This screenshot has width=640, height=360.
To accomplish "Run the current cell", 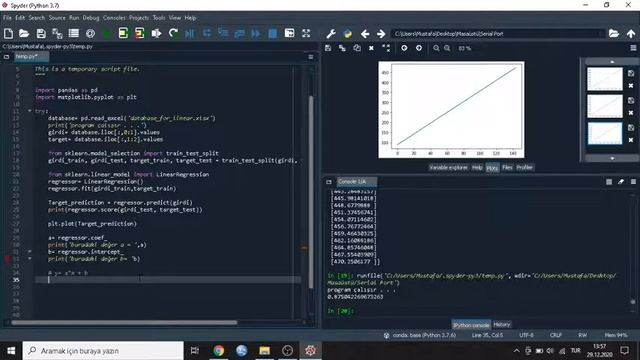I will click(x=123, y=33).
